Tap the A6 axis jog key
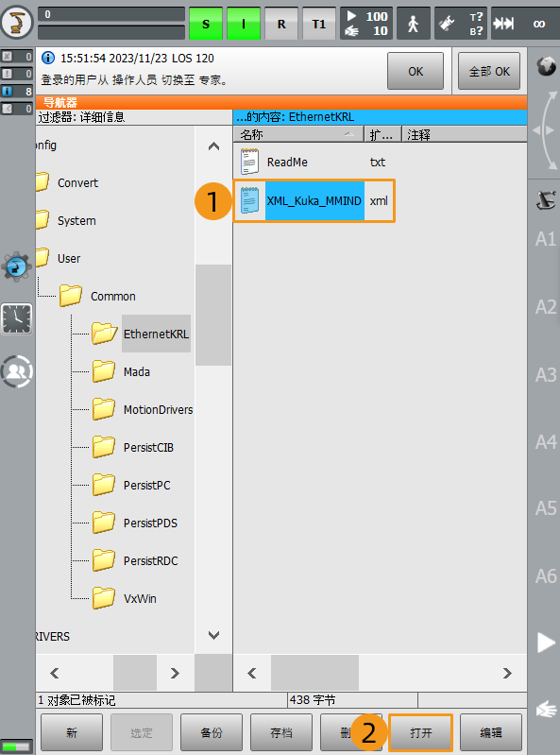The width and height of the screenshot is (560, 755). point(546,575)
